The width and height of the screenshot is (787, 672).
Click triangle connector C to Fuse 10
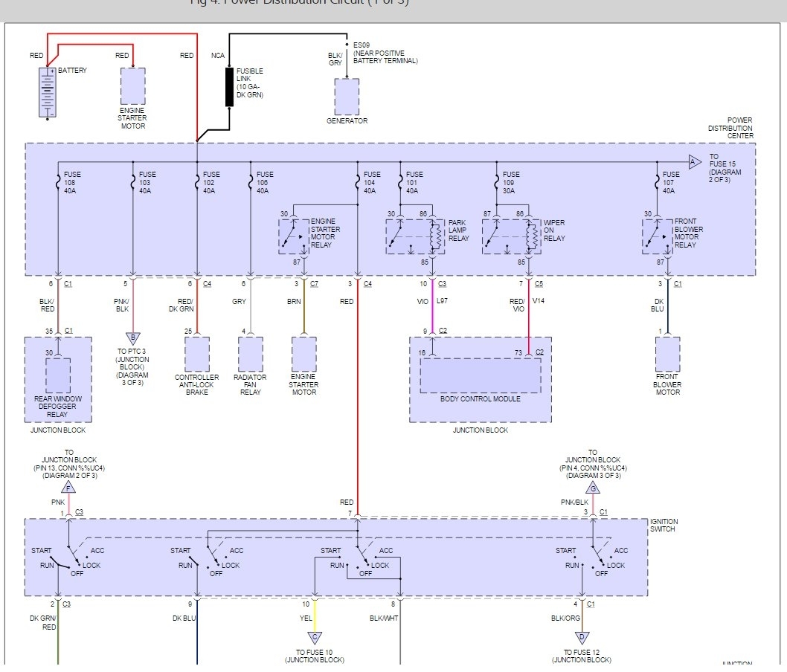tap(315, 637)
